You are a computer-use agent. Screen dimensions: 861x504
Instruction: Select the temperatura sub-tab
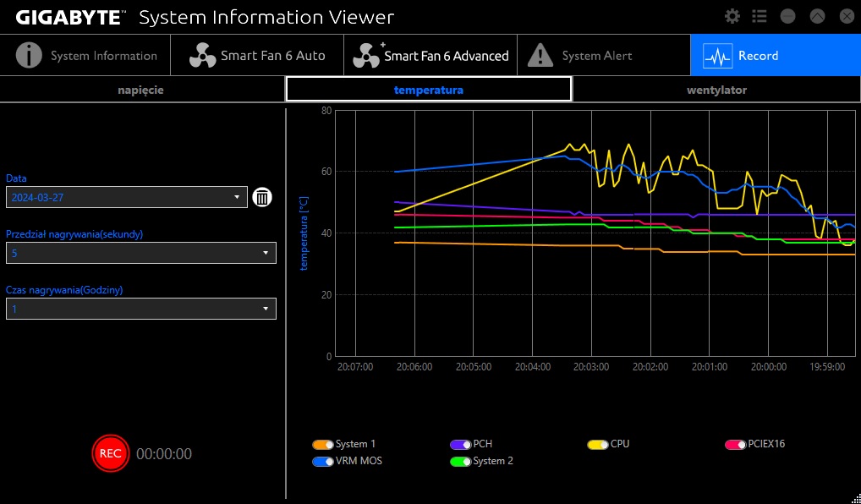tap(428, 90)
